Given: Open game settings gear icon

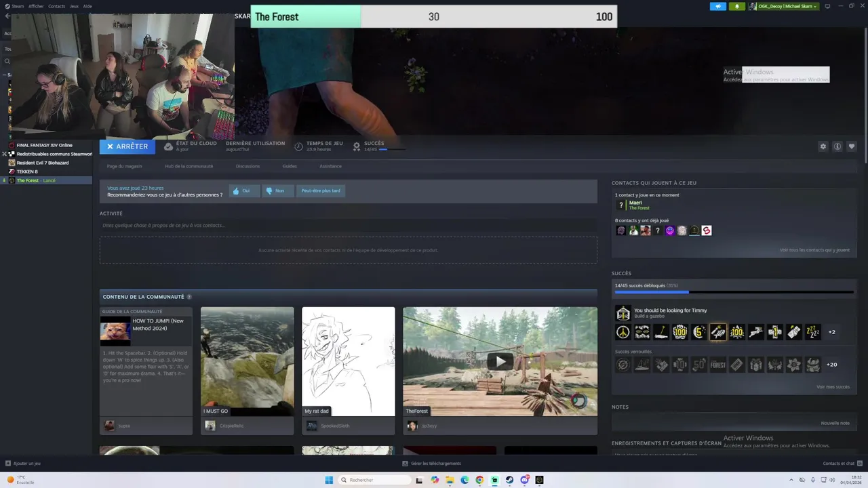Looking at the screenshot, I should point(823,146).
